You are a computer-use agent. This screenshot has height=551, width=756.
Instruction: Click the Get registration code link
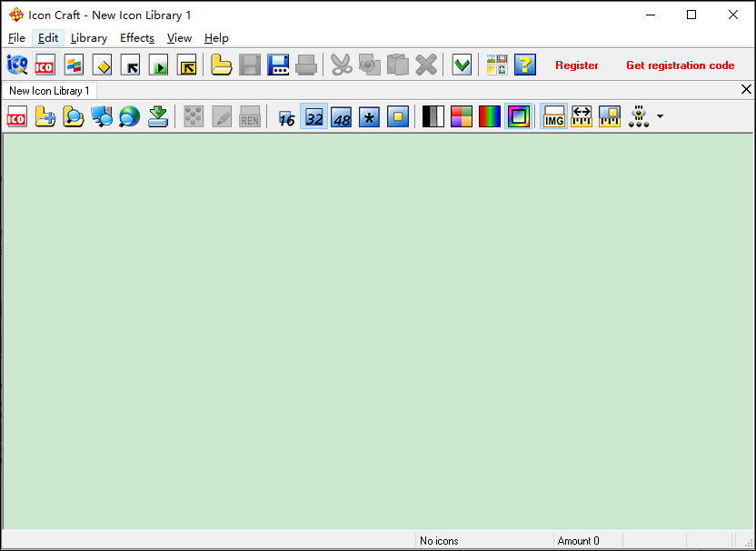coord(681,65)
